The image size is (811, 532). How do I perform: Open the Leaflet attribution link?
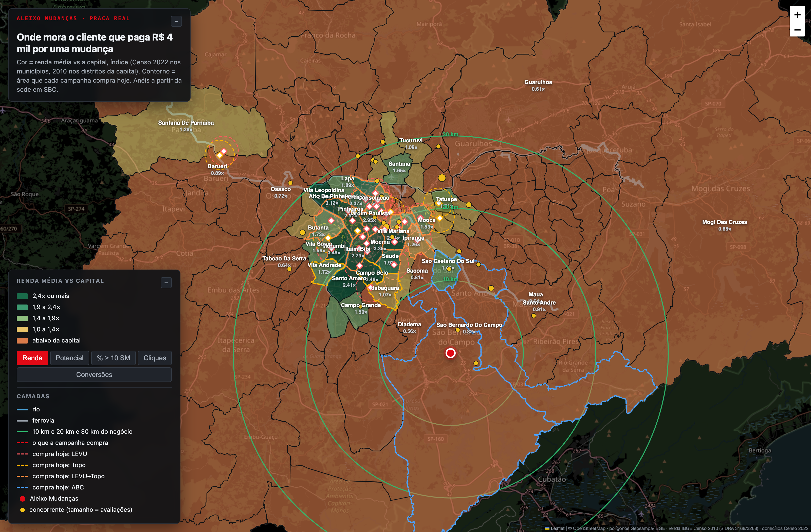[x=555, y=528]
